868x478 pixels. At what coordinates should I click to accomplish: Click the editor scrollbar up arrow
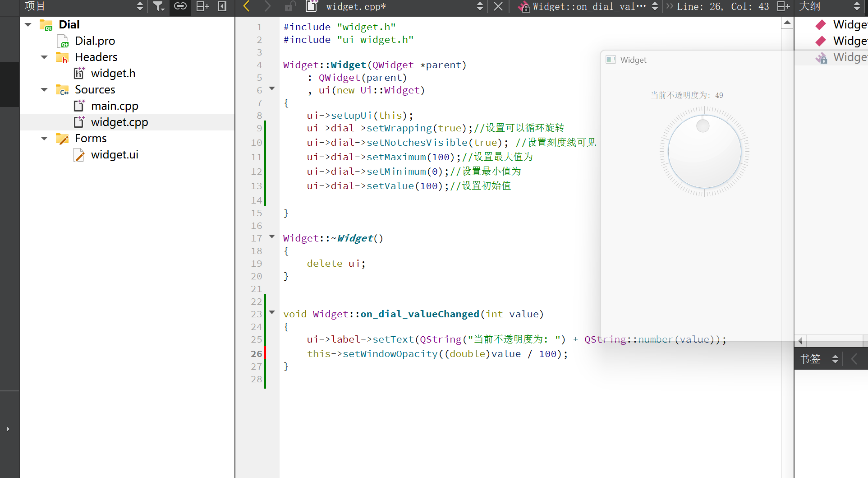click(787, 23)
